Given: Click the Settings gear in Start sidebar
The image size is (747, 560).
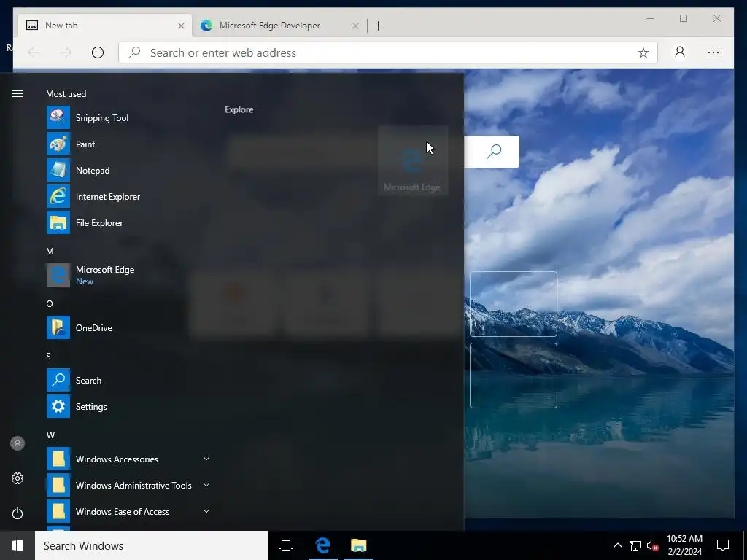Looking at the screenshot, I should pos(18,478).
